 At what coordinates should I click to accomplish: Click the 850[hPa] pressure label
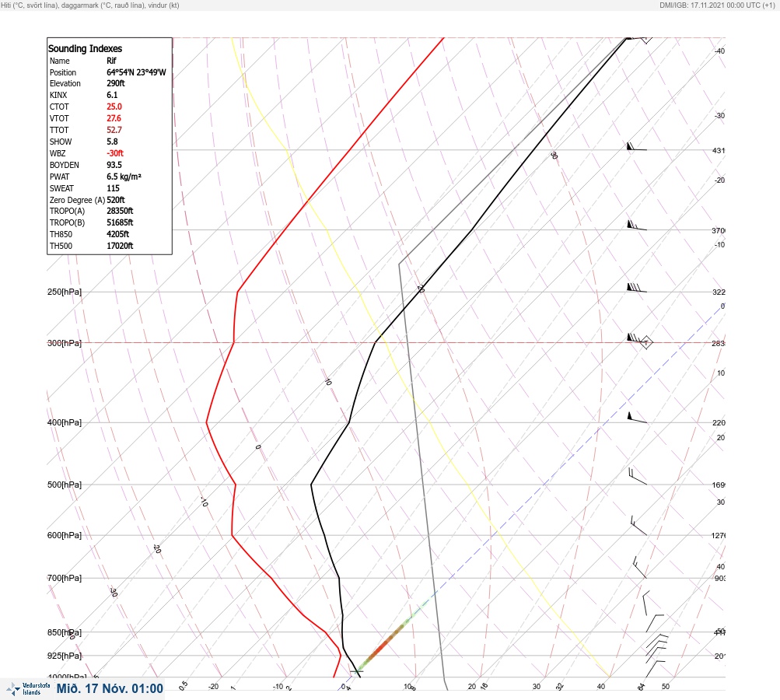65,633
